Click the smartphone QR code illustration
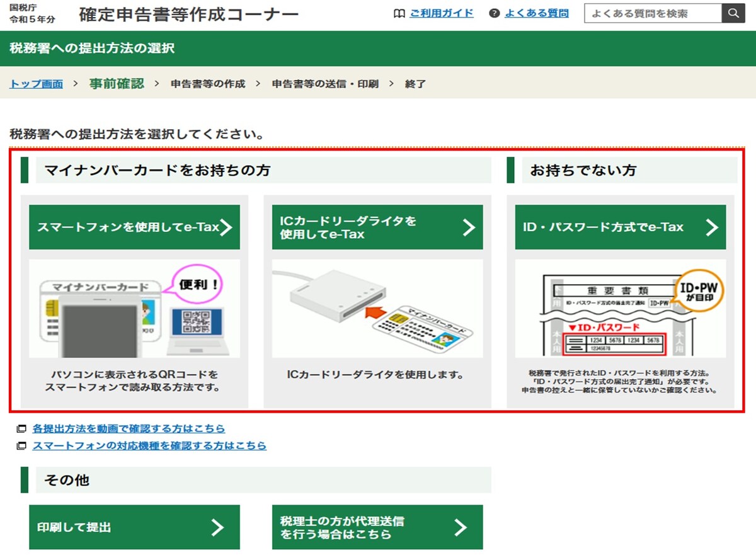This screenshot has height=560, width=756. [x=134, y=309]
